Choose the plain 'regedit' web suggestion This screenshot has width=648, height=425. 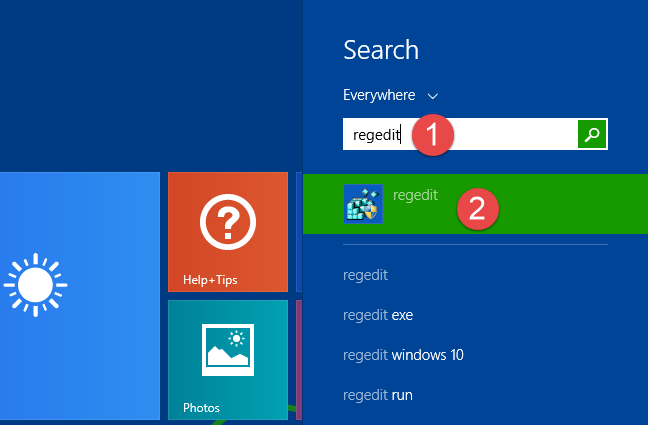tap(365, 275)
